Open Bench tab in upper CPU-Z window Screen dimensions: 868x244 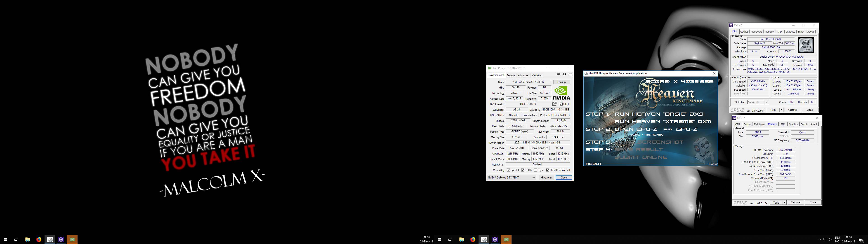point(801,32)
